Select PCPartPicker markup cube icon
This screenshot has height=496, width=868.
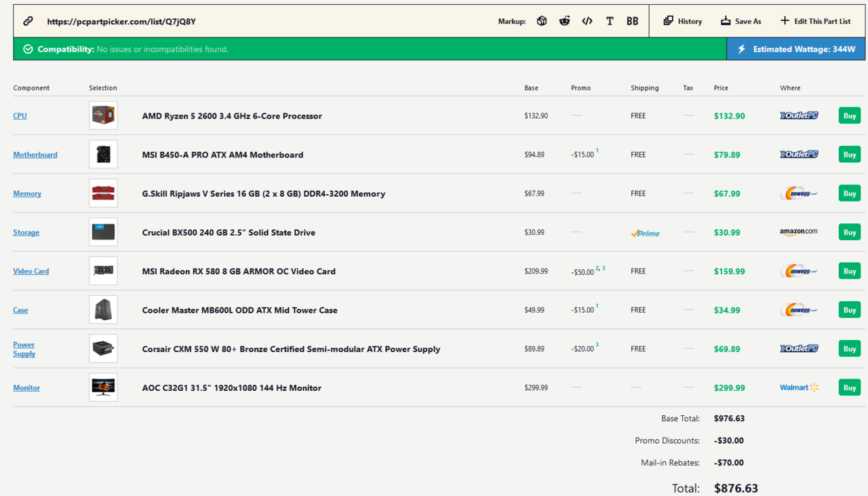pyautogui.click(x=542, y=21)
